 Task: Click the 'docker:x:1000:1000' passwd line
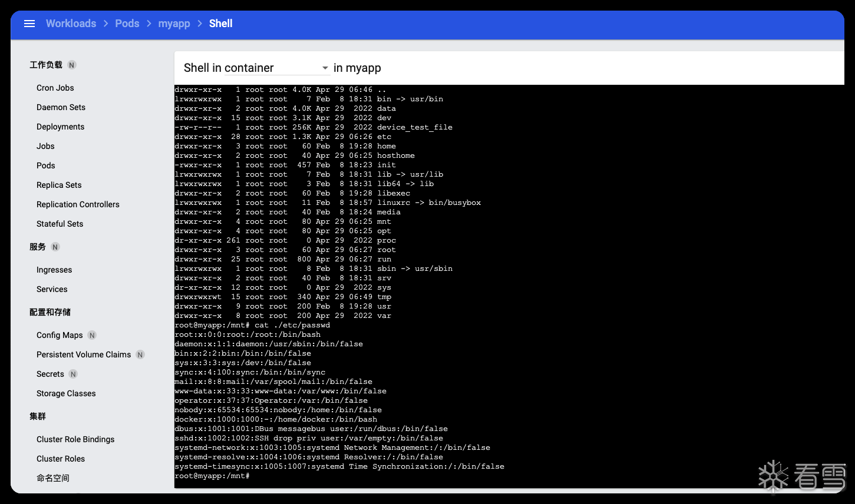click(x=276, y=419)
